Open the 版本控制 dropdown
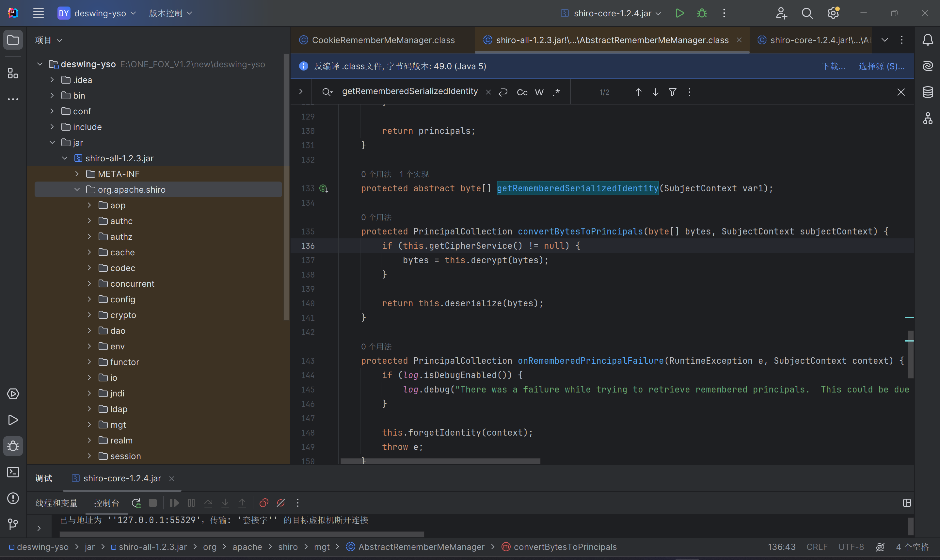The image size is (940, 560). pyautogui.click(x=170, y=13)
